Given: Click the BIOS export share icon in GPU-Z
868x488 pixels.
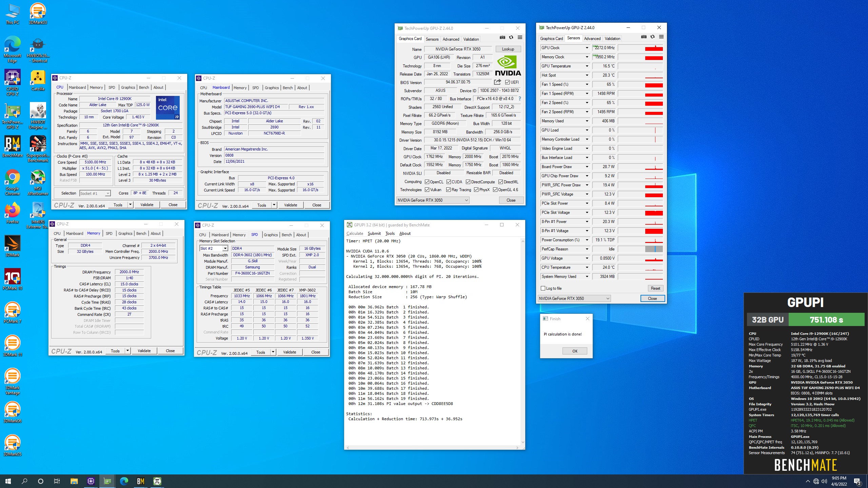Looking at the screenshot, I should tap(497, 82).
